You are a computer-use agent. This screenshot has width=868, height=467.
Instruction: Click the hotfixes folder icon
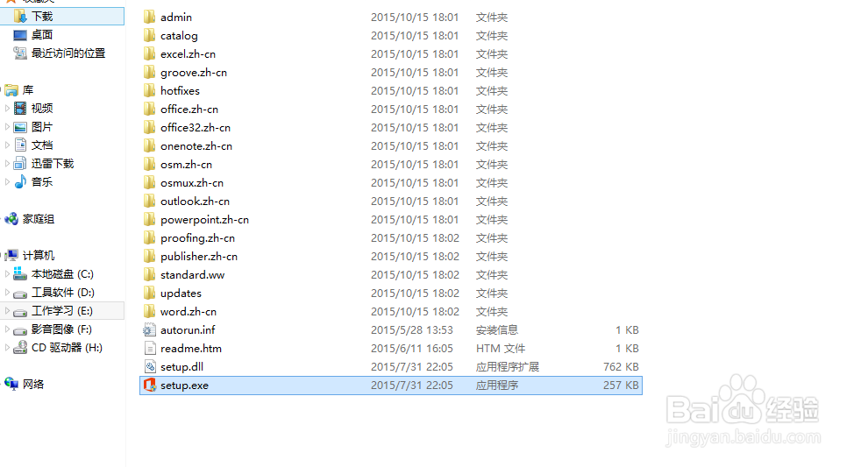149,91
